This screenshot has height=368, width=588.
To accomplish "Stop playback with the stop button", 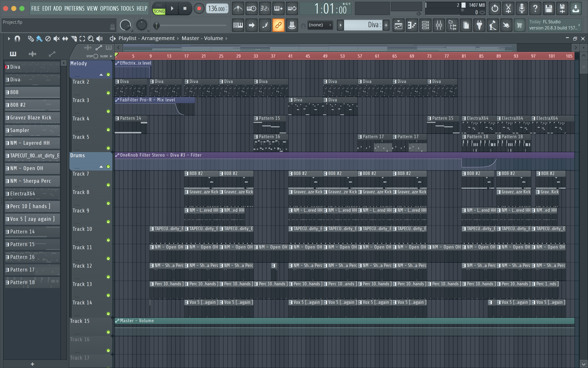I will pos(185,9).
